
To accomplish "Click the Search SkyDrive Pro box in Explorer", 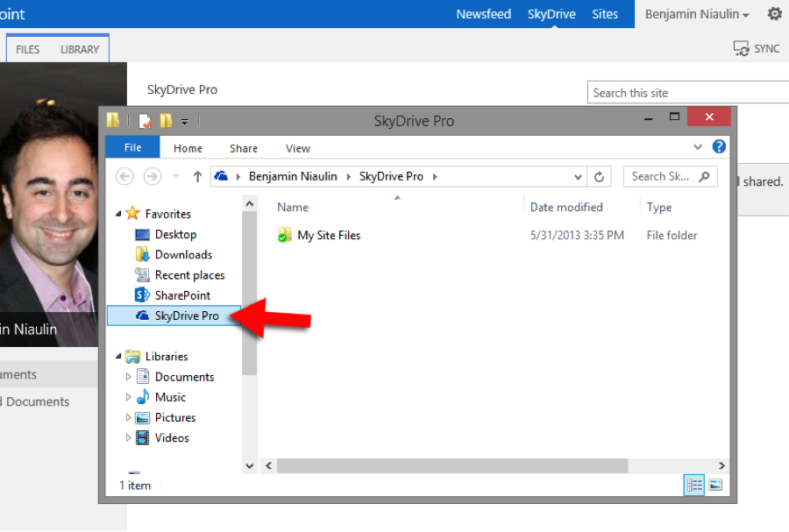I will pos(671,176).
